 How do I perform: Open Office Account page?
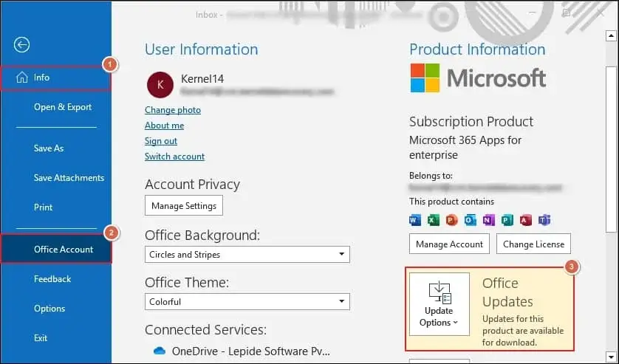click(x=56, y=249)
